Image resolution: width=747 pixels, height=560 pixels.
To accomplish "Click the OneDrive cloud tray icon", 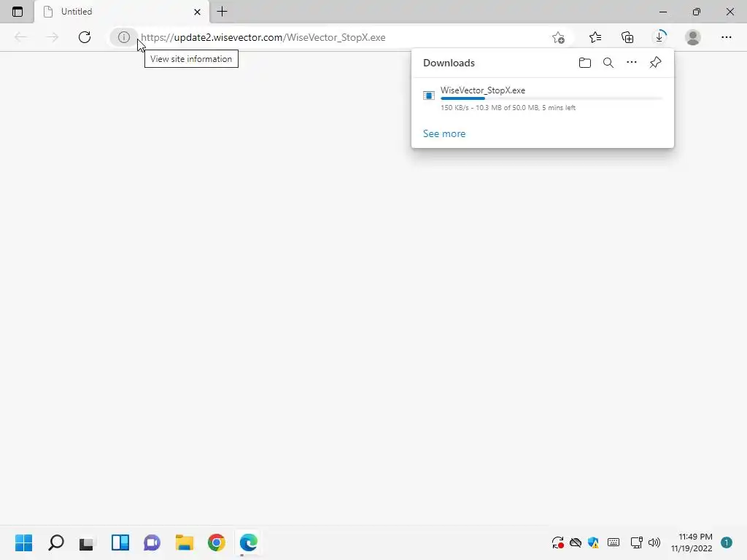I will coord(576,542).
